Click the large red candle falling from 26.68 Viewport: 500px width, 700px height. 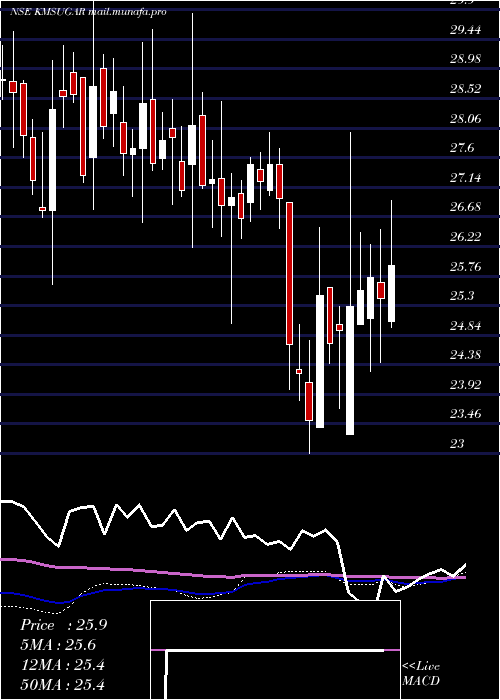[x=289, y=273]
